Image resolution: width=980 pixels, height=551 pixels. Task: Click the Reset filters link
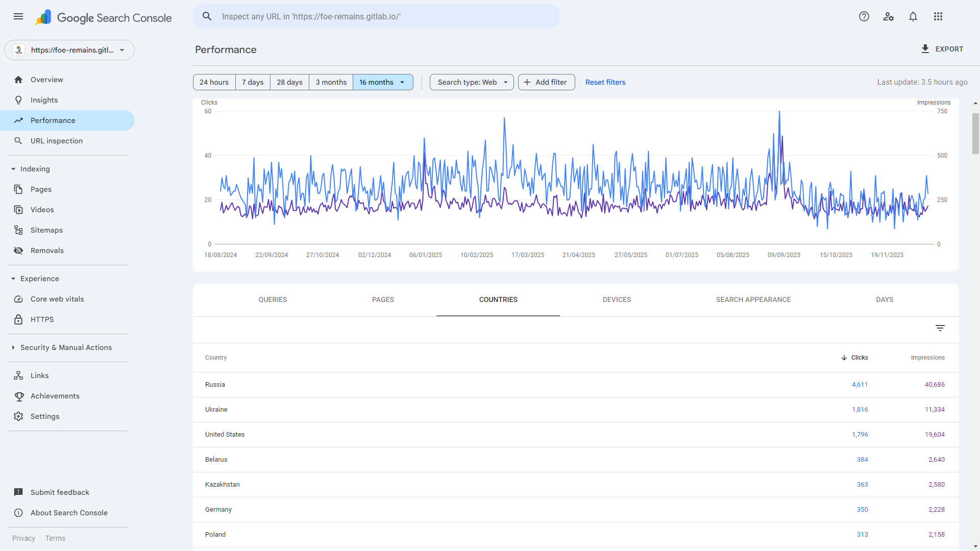(x=605, y=82)
